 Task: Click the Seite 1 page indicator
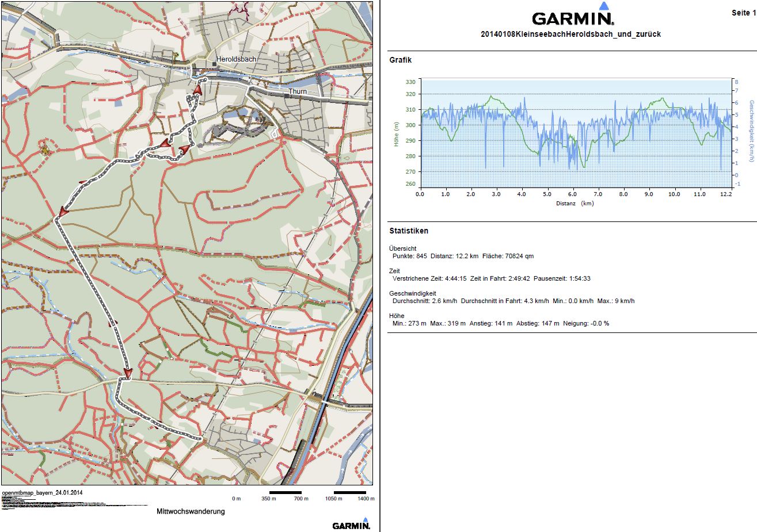click(x=743, y=13)
